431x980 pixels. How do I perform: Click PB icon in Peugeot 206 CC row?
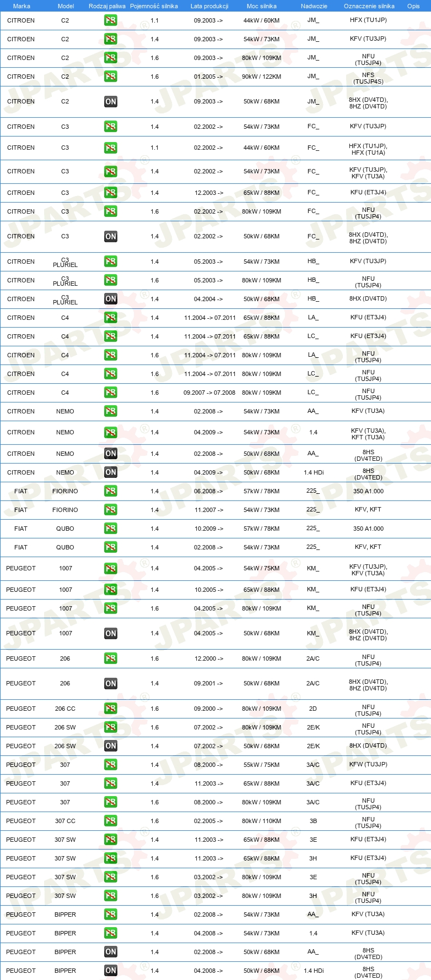(x=111, y=709)
